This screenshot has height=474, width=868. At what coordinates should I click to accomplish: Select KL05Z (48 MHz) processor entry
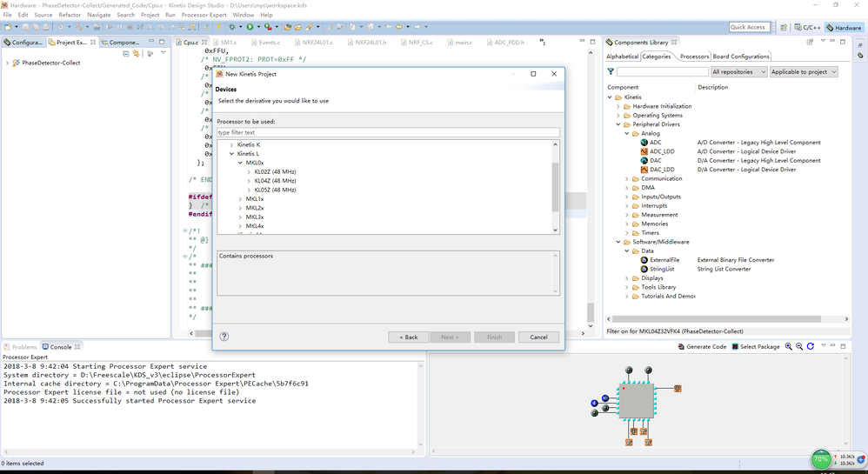pos(275,190)
